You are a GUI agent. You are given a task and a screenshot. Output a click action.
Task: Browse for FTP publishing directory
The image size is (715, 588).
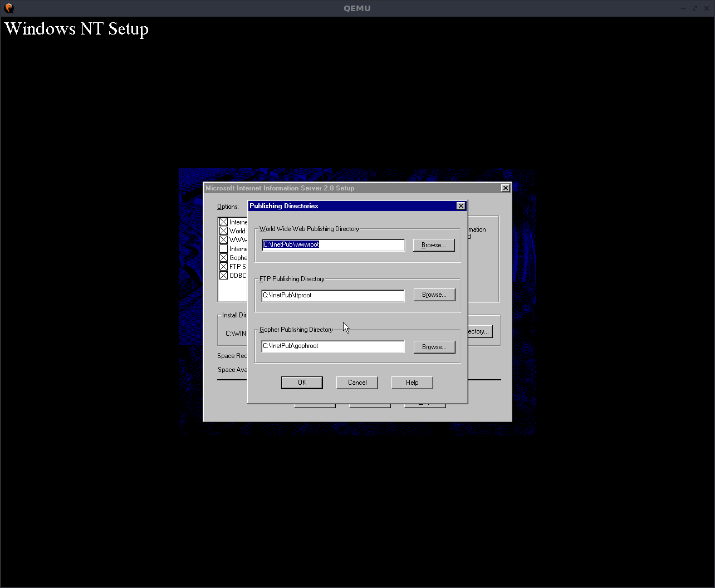click(x=434, y=295)
